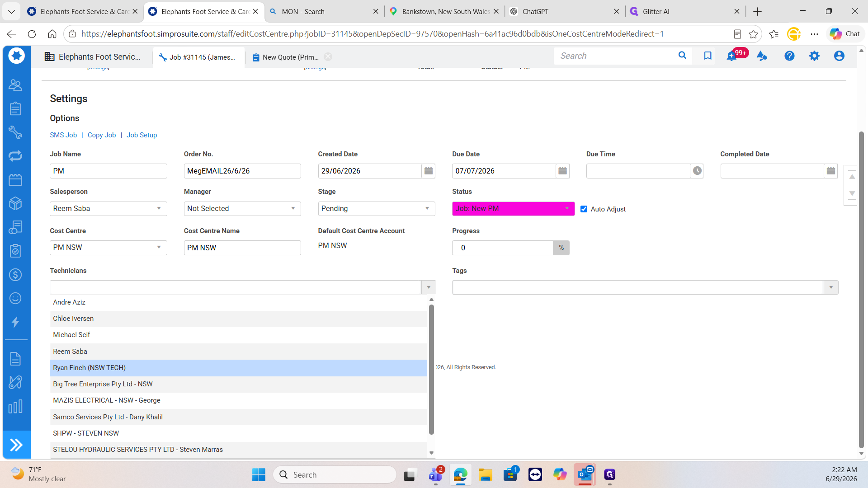Screen dimensions: 868x488
Task: Click the Order No. input field
Action: [x=242, y=171]
